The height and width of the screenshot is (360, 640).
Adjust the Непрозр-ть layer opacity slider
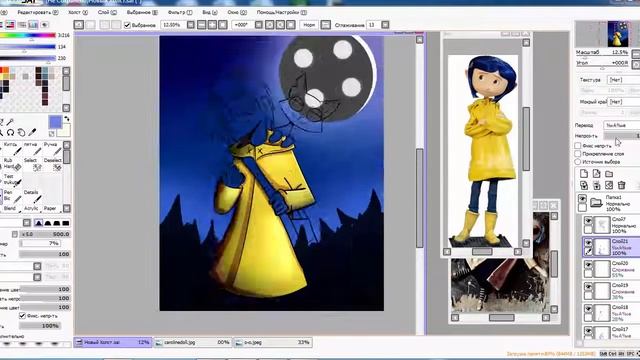(x=622, y=136)
